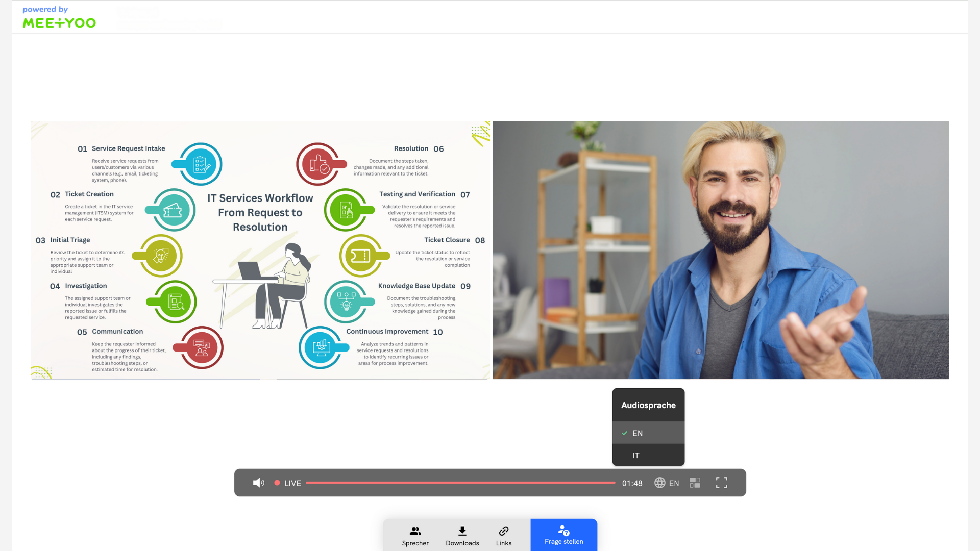The width and height of the screenshot is (980, 551).
Task: Click the globe language icon
Action: point(660,483)
